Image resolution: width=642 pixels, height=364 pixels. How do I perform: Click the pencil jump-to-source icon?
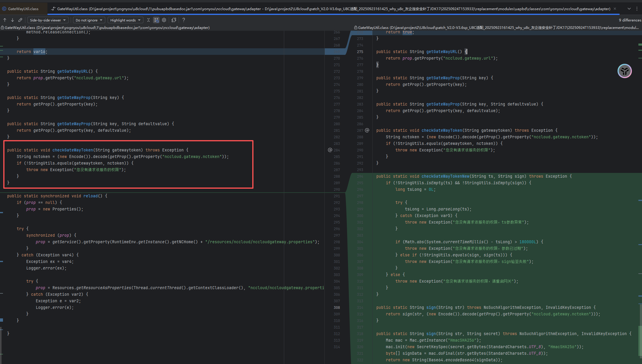click(20, 20)
